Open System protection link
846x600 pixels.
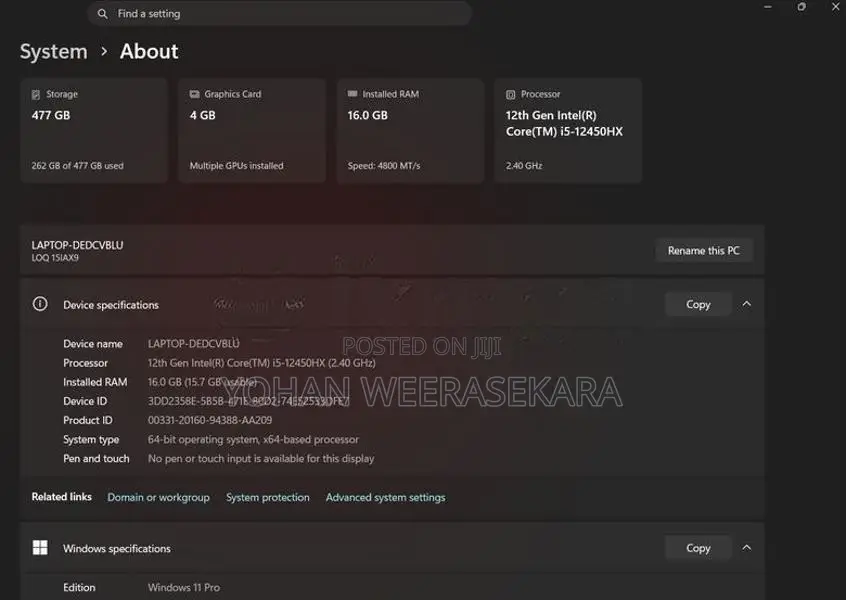click(x=268, y=497)
